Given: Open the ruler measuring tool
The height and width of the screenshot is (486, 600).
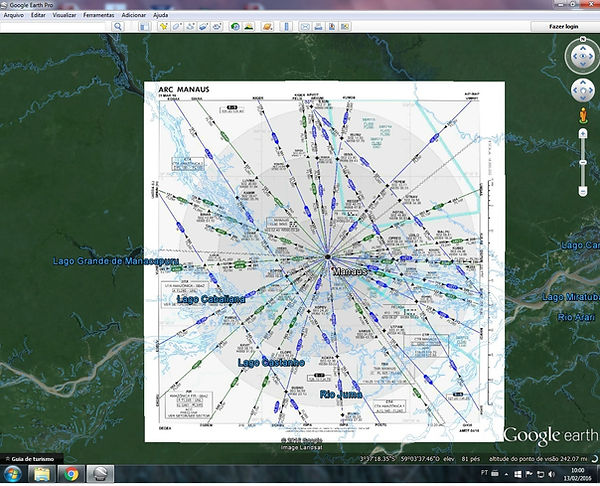Looking at the screenshot, I should click(286, 26).
